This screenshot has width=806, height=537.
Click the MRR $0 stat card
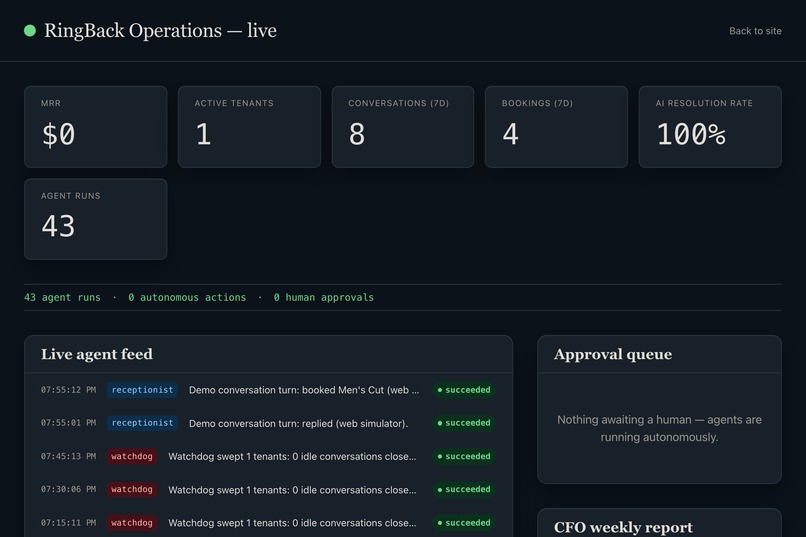pyautogui.click(x=96, y=126)
